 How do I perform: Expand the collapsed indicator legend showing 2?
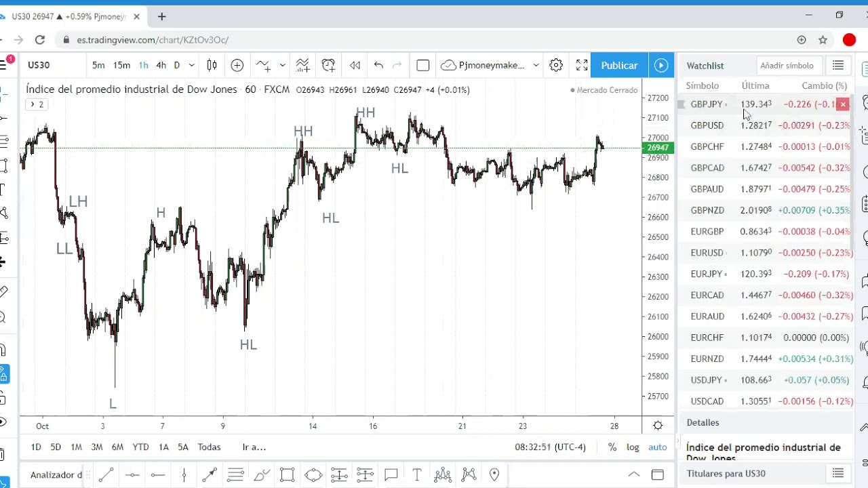(x=35, y=104)
